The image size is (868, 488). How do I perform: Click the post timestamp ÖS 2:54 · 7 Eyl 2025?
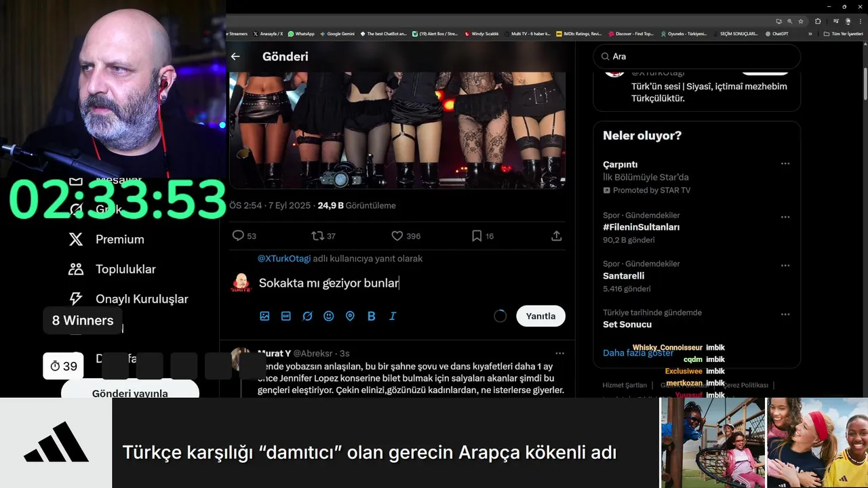[269, 205]
